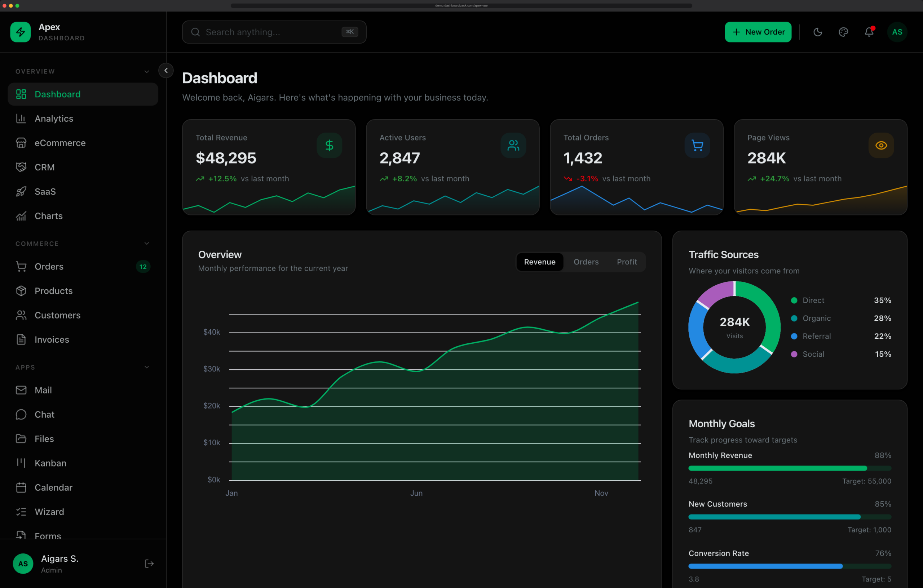This screenshot has height=588, width=923.
Task: Switch to the Profit tab in Overview
Action: pyautogui.click(x=627, y=262)
